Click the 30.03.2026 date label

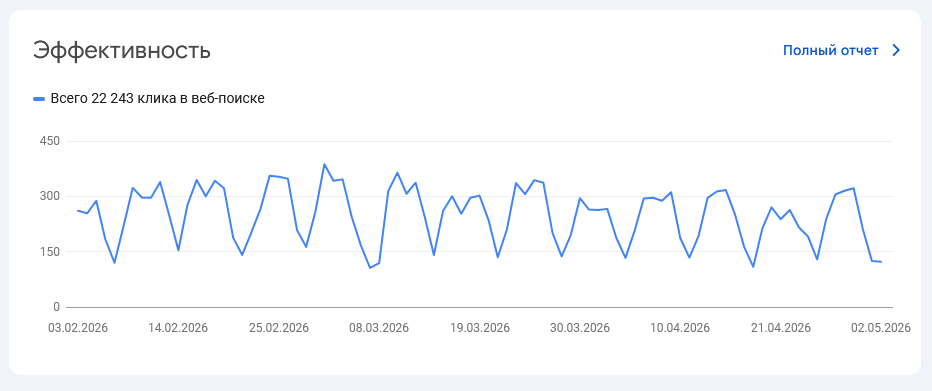point(580,328)
